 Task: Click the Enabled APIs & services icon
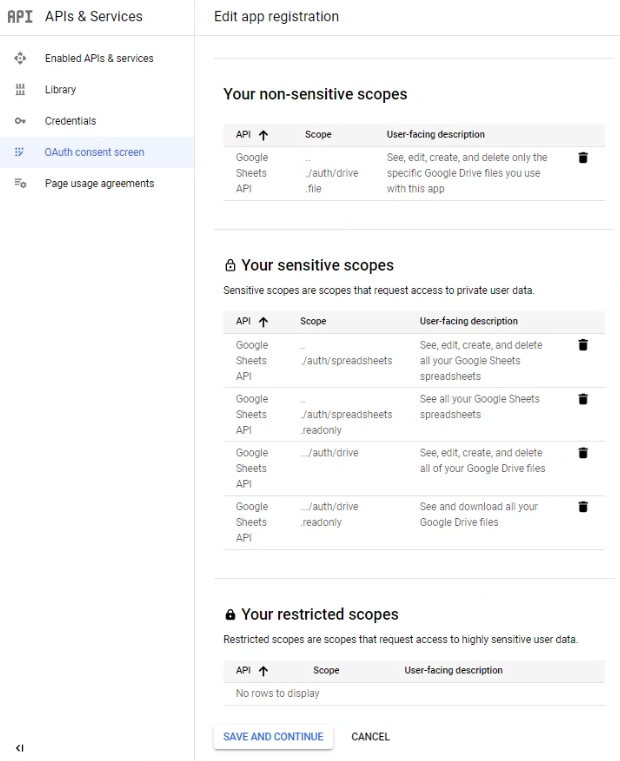coord(19,58)
